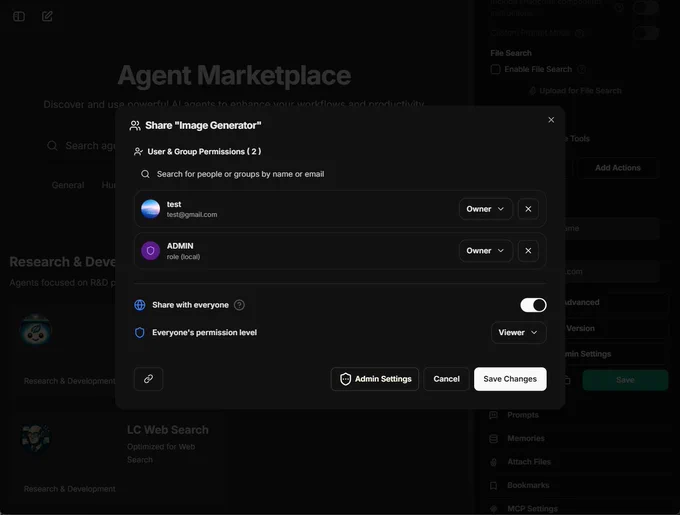Cancel the sharing changes
Screen dimensions: 680x515
coord(446,379)
